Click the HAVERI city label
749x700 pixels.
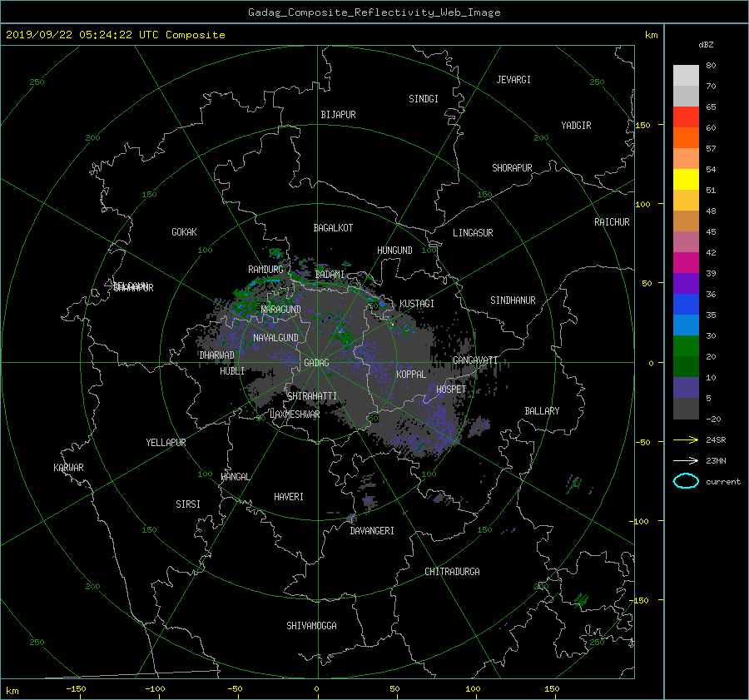[289, 497]
